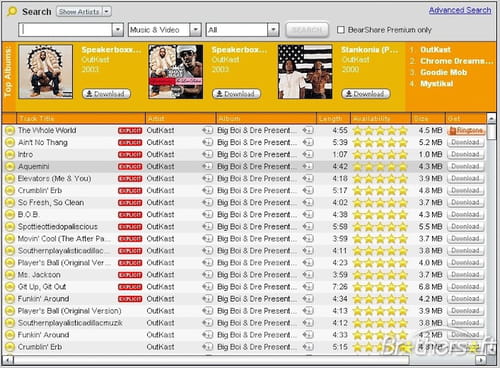Screen dimensions: 500x368
Task: Open Stankonia album cover thumbnail
Action: 305,72
